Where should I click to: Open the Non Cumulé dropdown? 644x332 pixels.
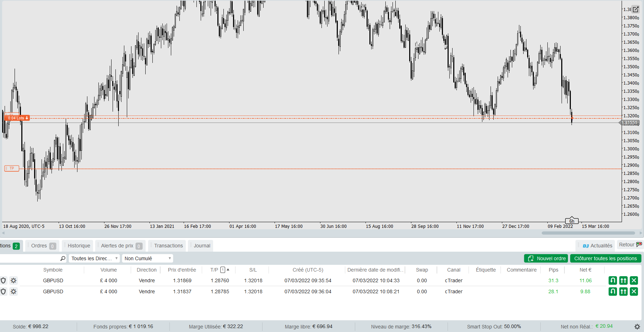147,258
